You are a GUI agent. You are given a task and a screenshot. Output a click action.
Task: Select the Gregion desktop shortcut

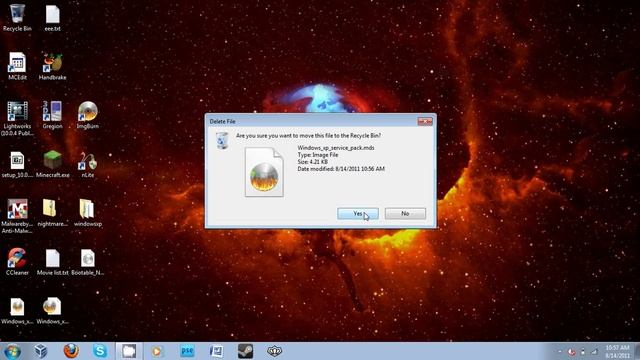coord(52,115)
